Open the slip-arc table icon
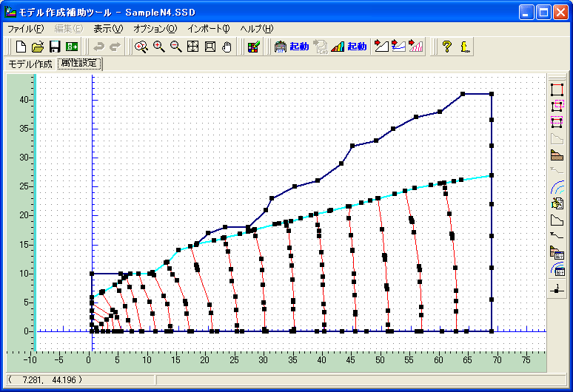 point(557,269)
